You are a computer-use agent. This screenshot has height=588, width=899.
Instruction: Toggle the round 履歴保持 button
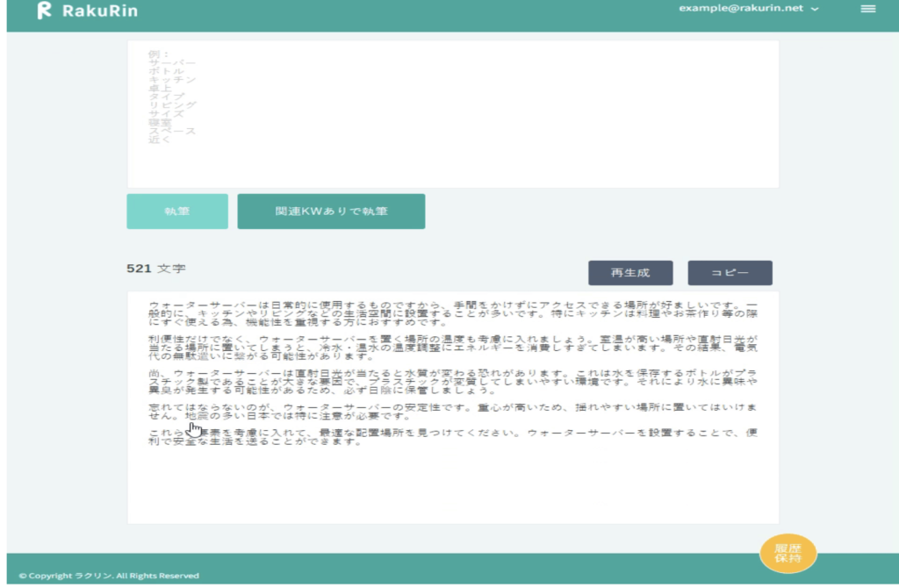788,553
